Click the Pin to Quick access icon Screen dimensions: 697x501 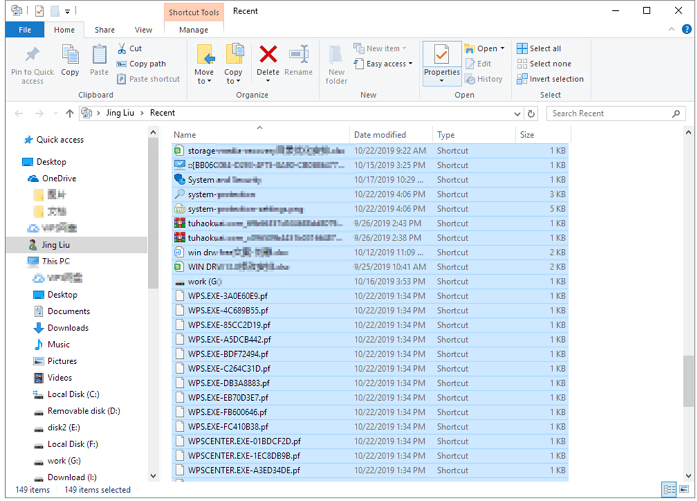coord(32,55)
